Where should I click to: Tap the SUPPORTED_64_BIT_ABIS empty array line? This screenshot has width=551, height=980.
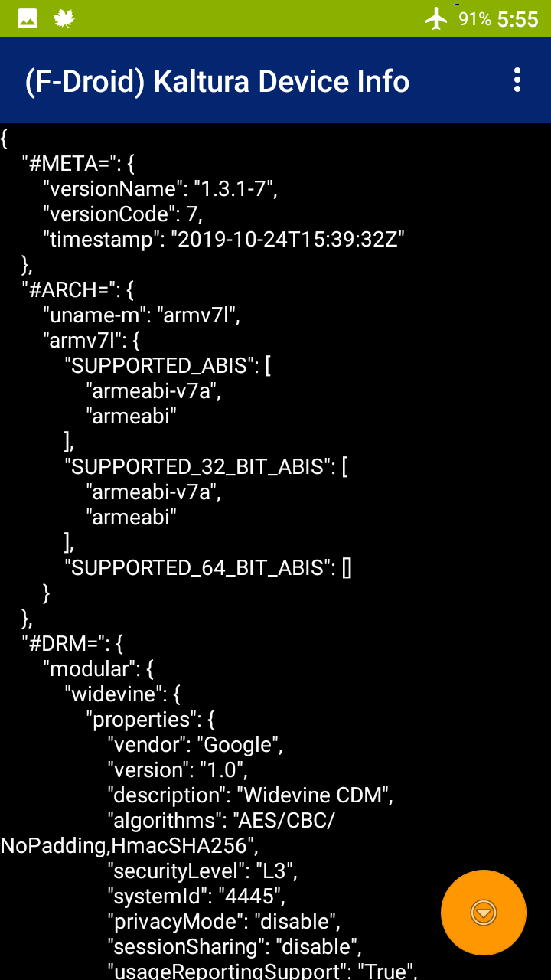pos(208,567)
